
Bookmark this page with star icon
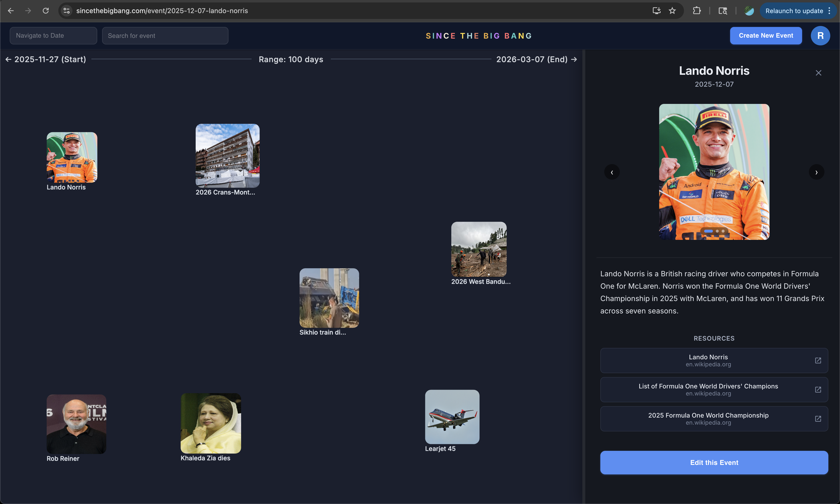pyautogui.click(x=672, y=11)
